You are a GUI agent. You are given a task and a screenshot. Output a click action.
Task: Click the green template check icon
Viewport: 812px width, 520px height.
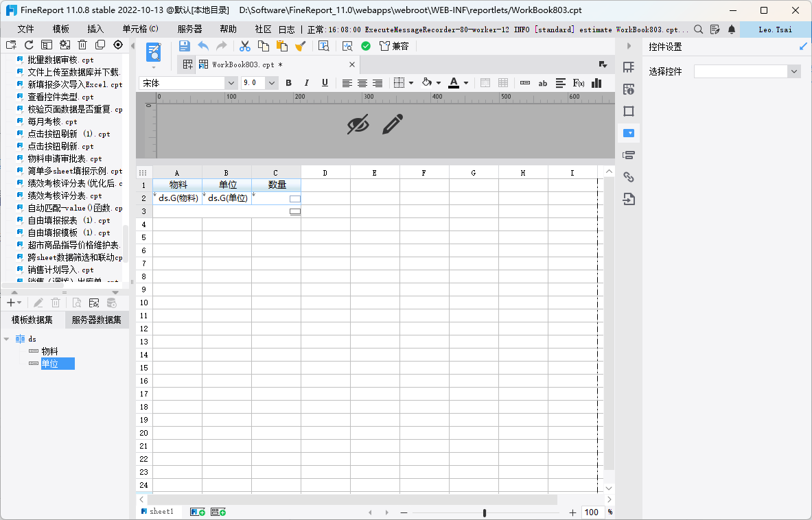[366, 46]
